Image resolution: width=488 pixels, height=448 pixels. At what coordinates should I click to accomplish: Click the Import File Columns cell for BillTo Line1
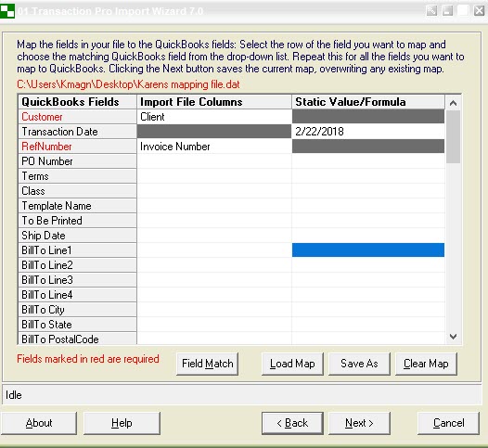(214, 250)
